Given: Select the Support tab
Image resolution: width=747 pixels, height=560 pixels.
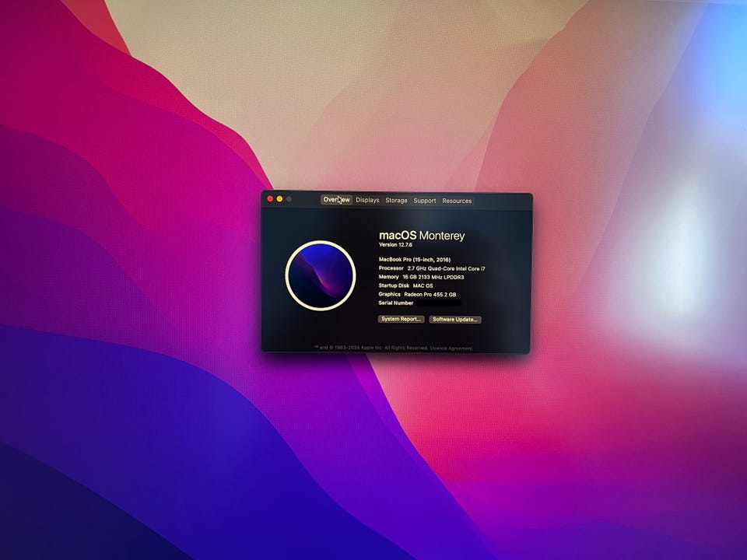Looking at the screenshot, I should pyautogui.click(x=425, y=201).
